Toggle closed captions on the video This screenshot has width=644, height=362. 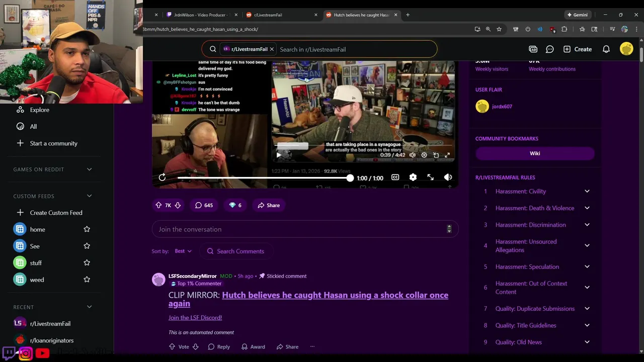point(395,177)
